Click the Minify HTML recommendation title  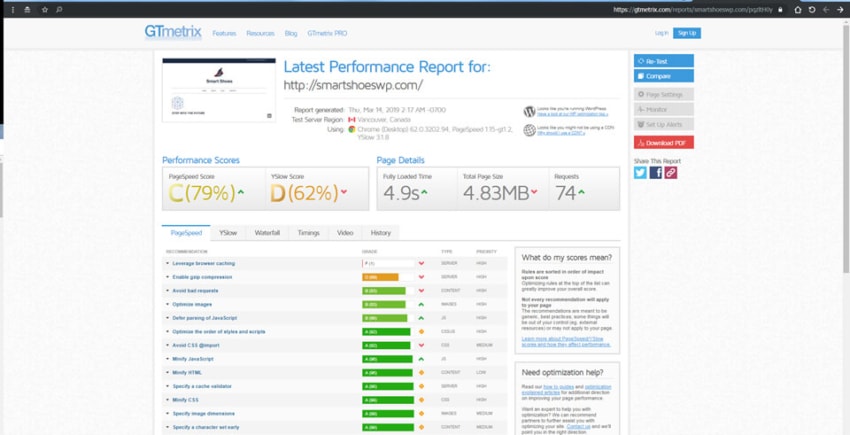pyautogui.click(x=187, y=373)
